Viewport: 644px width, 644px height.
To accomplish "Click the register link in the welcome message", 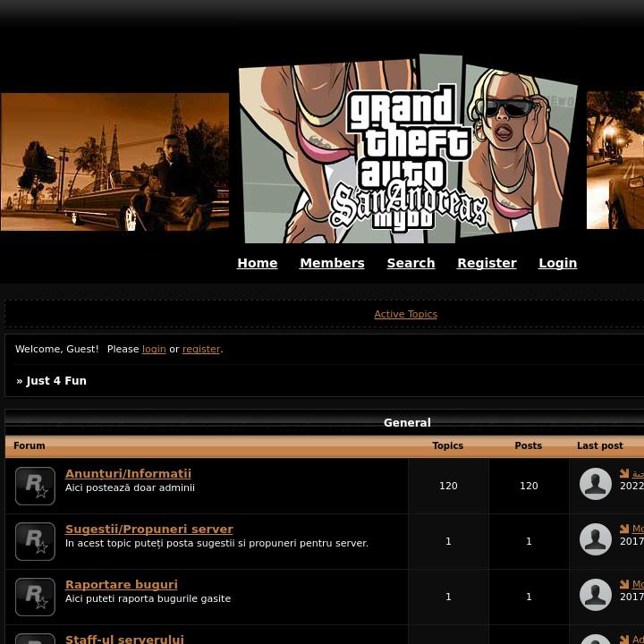I will (x=201, y=349).
